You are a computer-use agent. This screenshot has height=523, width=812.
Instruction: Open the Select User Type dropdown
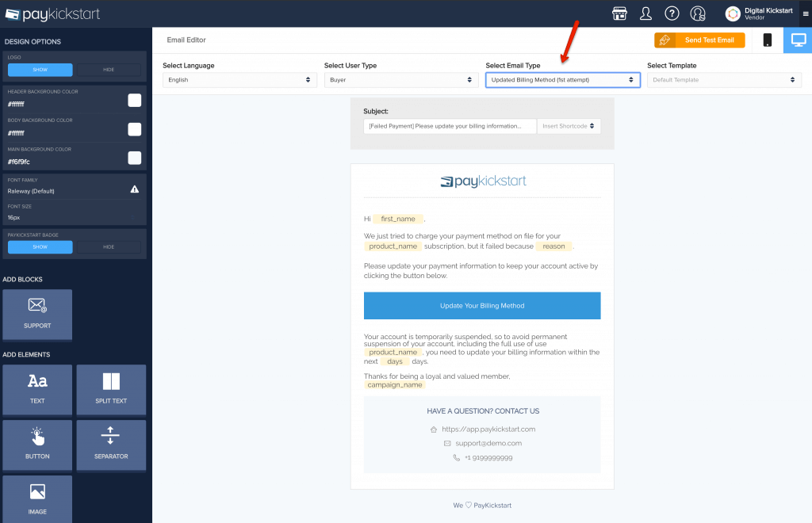(400, 80)
